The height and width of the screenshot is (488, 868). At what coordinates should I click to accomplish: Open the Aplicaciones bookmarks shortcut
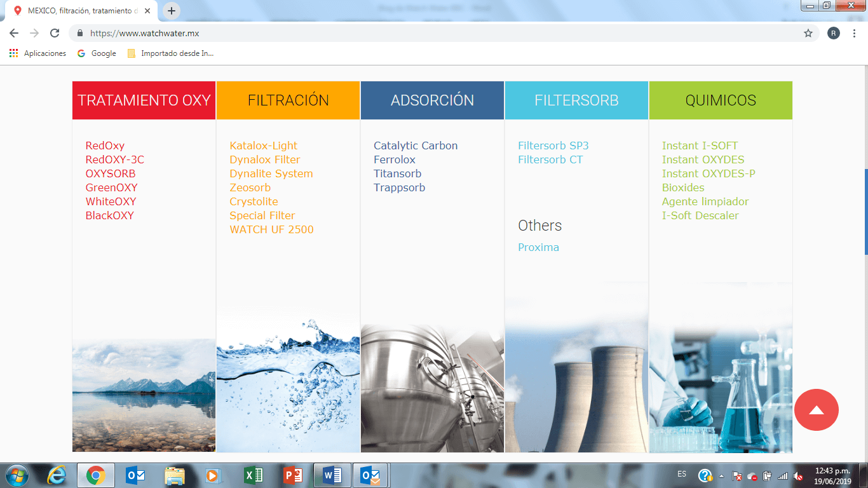(38, 53)
